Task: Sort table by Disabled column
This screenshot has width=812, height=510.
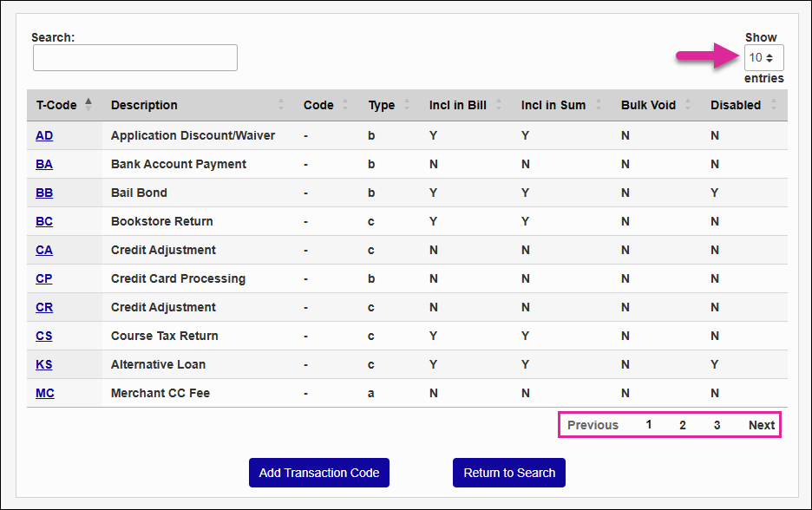Action: coord(744,105)
